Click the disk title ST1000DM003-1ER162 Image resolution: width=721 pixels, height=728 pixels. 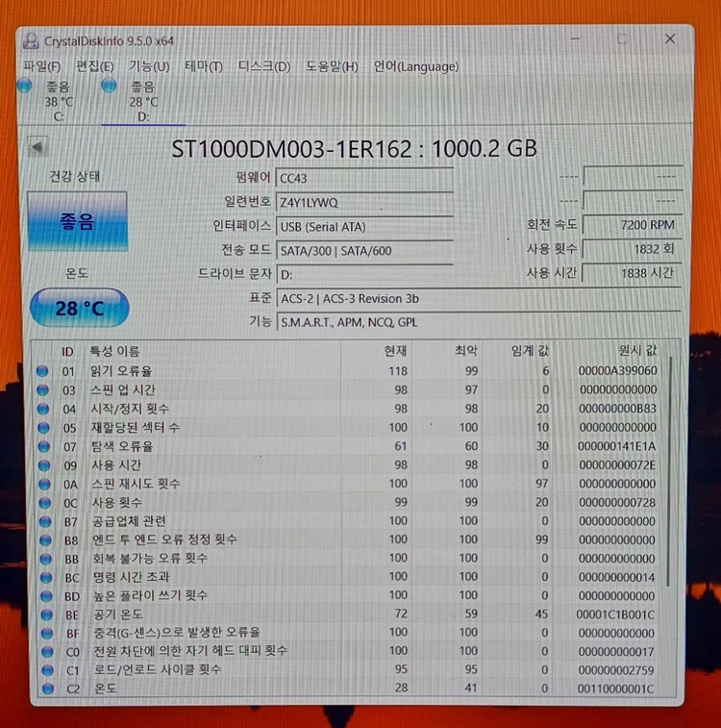point(291,149)
